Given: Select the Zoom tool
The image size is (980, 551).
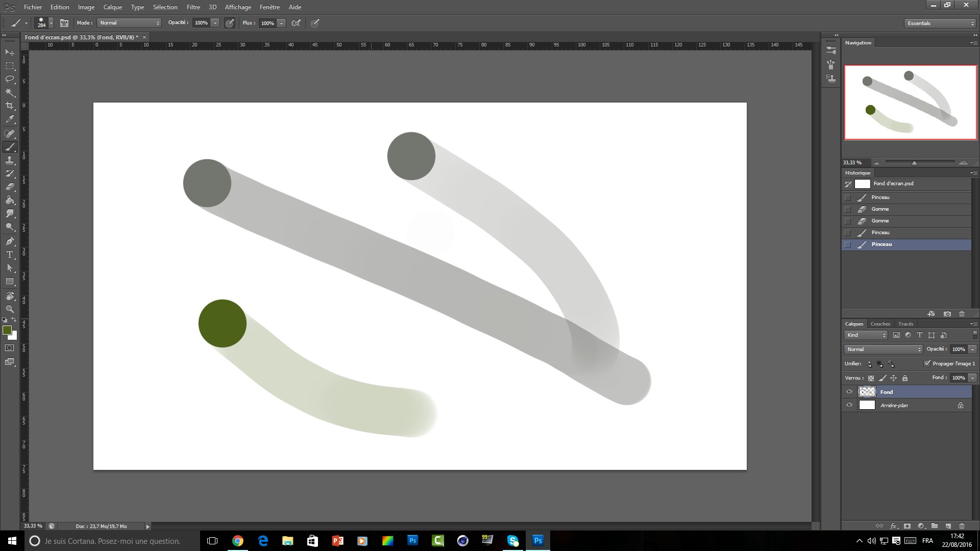Looking at the screenshot, I should [x=10, y=309].
